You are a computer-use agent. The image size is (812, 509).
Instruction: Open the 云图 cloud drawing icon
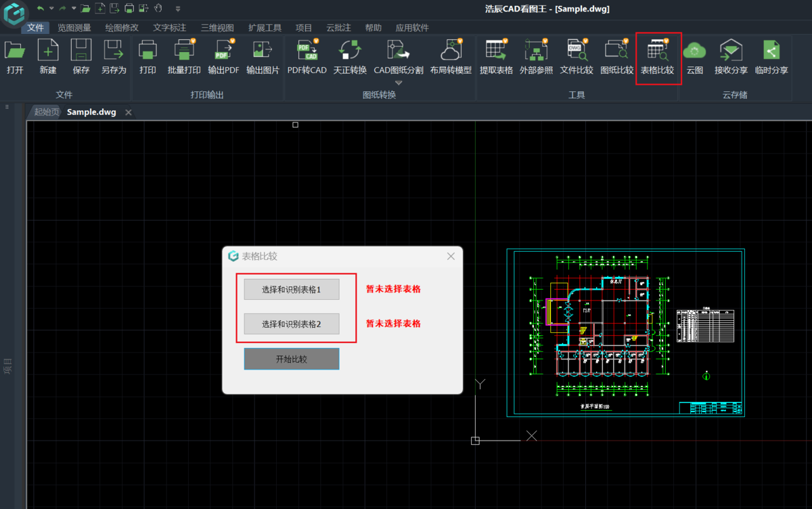pos(694,56)
